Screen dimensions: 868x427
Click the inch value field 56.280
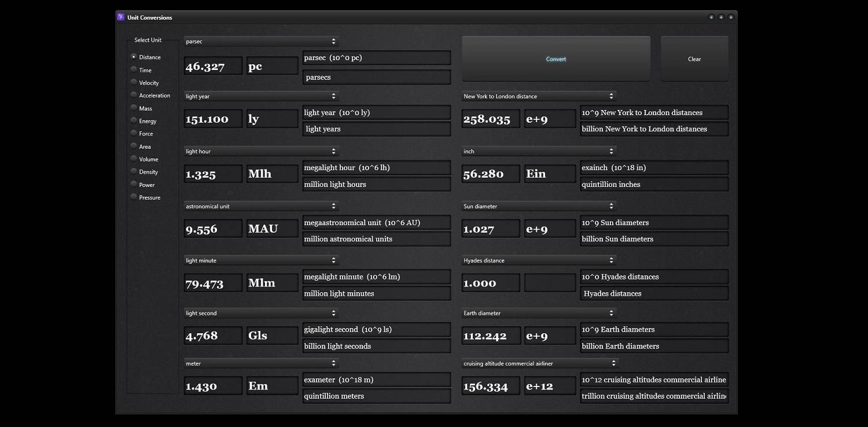coord(491,174)
